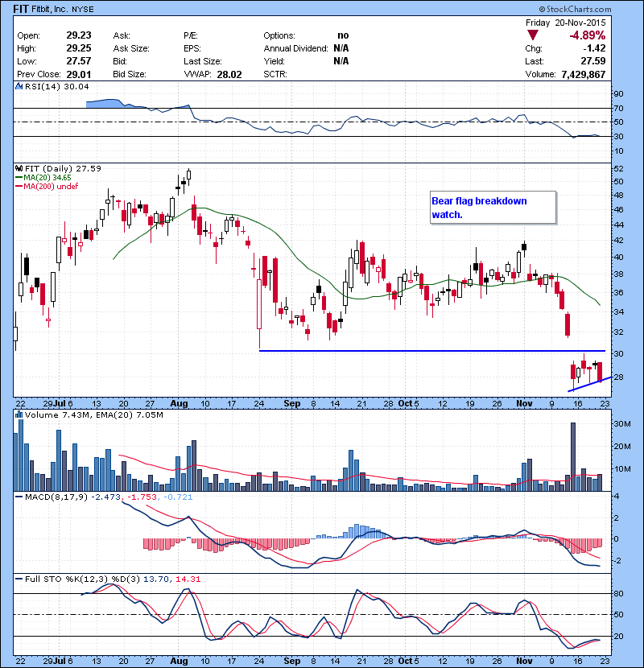Select the FIT ticker symbol in header
Screen dimensions: 644x668
coord(21,9)
